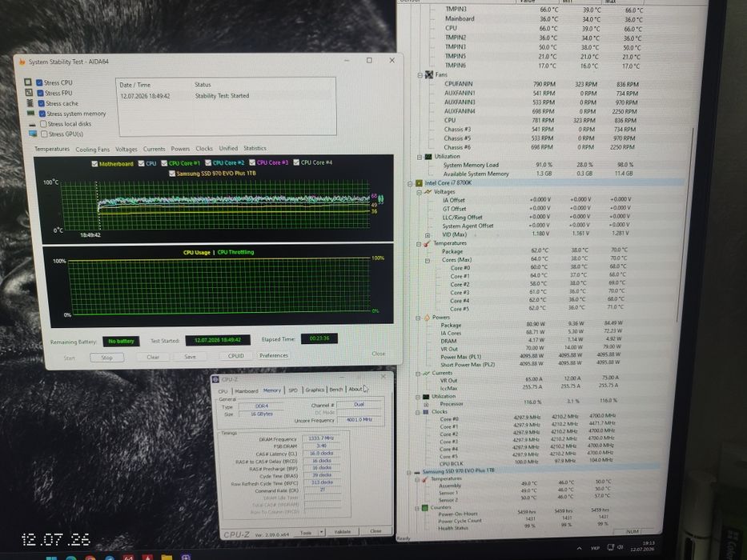Click the CPU chip icon beside Stress CPU
747x560 pixels.
[28, 82]
